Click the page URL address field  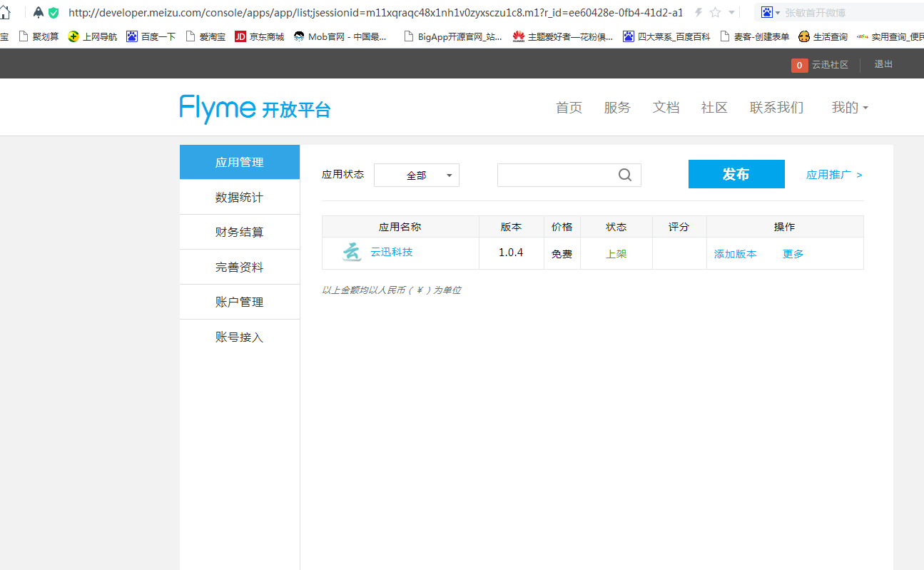coord(375,12)
